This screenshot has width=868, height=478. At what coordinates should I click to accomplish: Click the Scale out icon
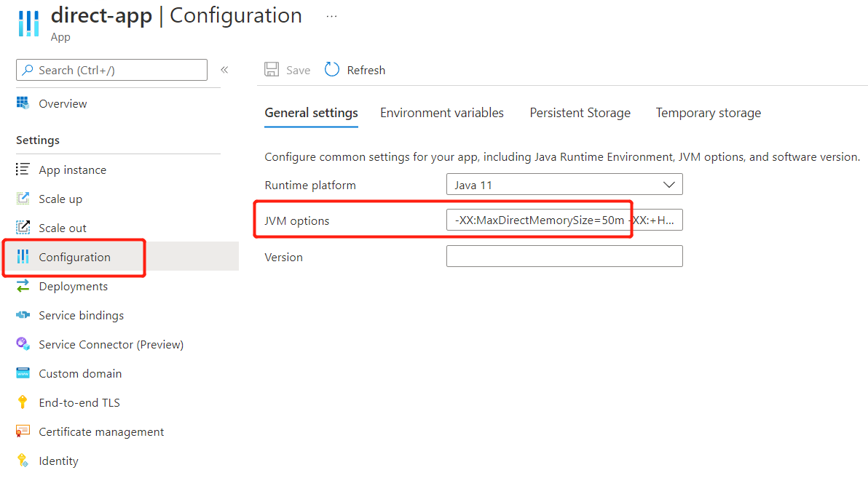[23, 228]
